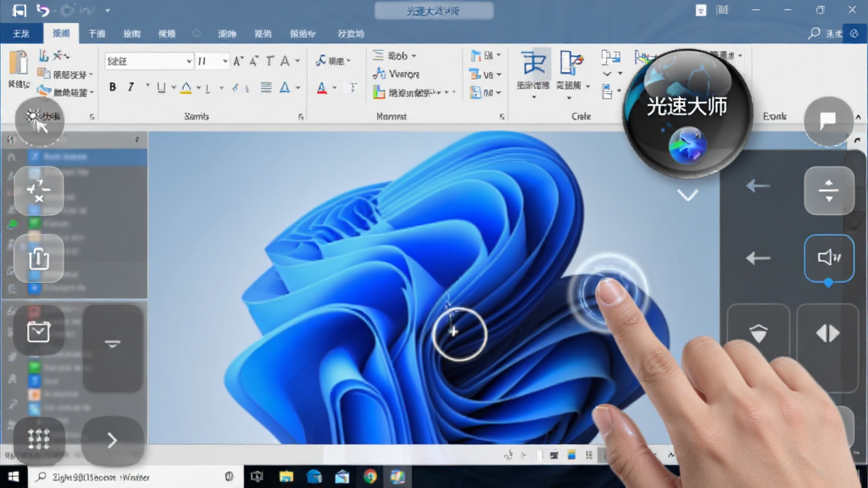Click the left-right triangles button

point(828,333)
